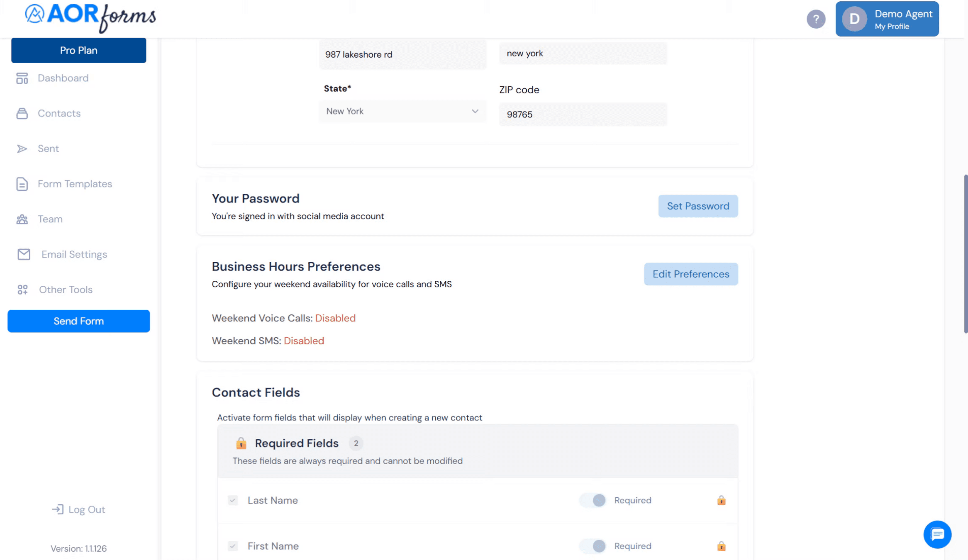Open the live chat bubble icon
Screen dimensions: 968x560
[937, 534]
